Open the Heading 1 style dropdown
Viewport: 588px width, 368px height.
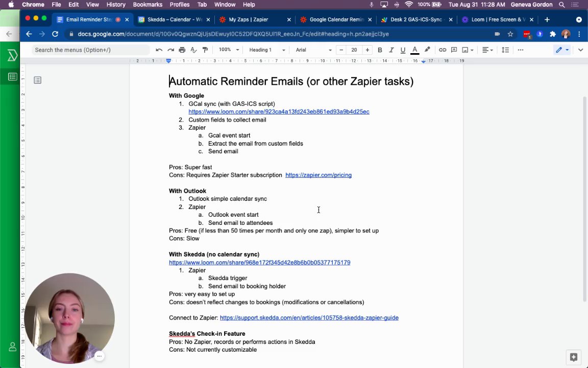point(267,50)
